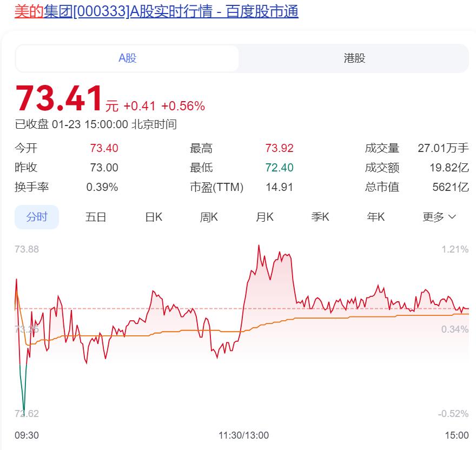Click the 73.88 price axis label

[27, 249]
